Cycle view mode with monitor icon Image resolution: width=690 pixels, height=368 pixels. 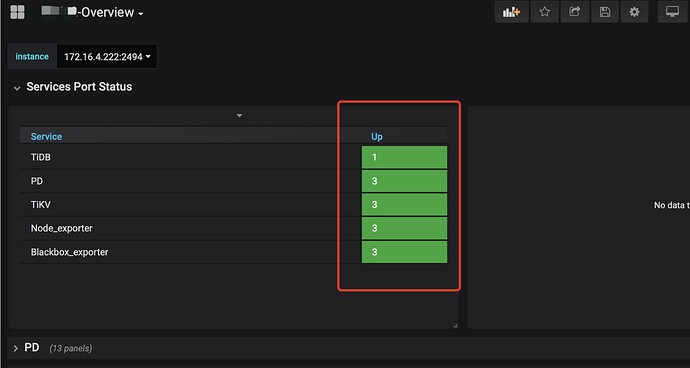point(672,12)
